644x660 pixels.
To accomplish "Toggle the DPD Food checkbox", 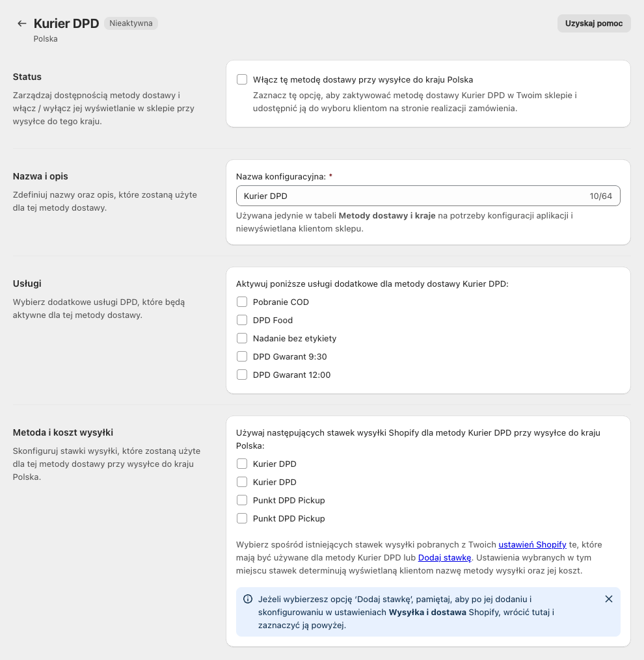I will click(x=242, y=320).
